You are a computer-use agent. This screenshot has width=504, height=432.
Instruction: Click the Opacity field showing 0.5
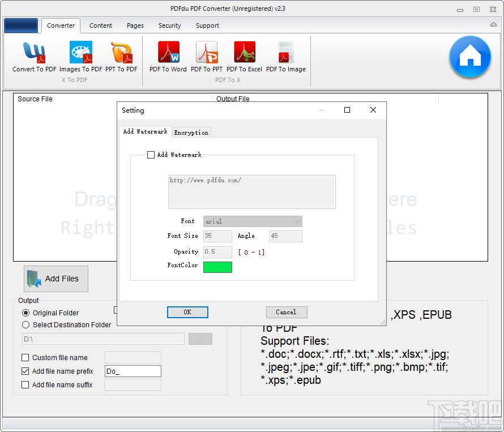point(217,252)
